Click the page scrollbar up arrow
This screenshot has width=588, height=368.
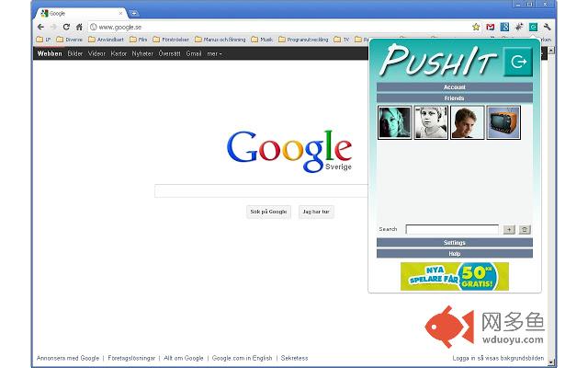click(551, 50)
